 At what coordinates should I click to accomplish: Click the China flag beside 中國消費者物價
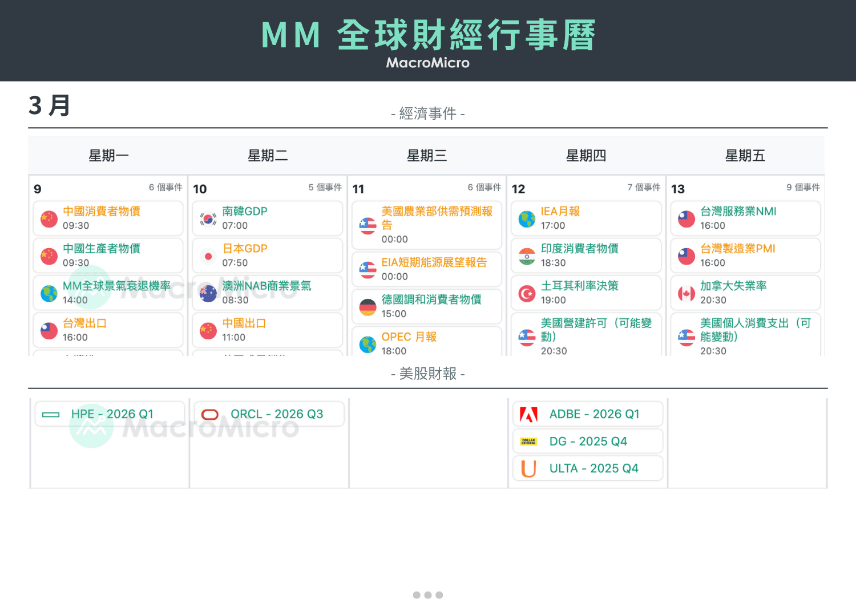49,218
